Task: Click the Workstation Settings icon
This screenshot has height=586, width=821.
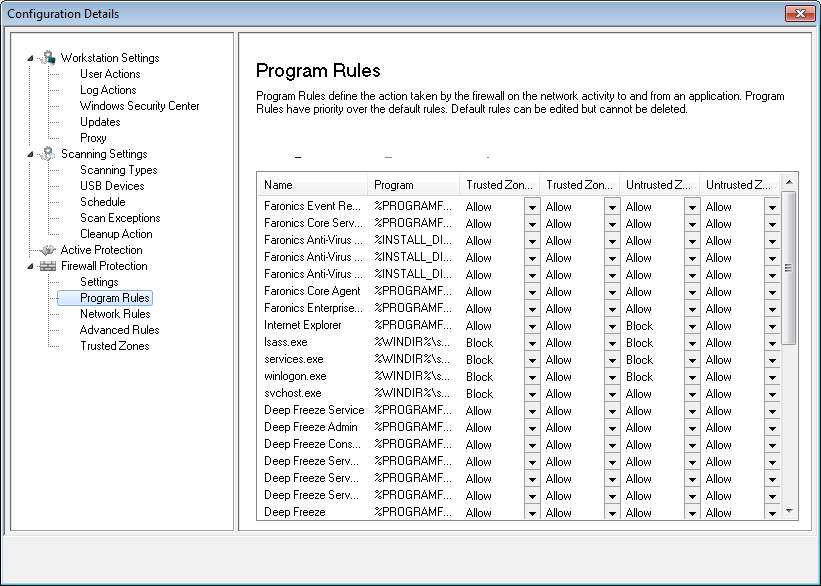Action: point(48,58)
